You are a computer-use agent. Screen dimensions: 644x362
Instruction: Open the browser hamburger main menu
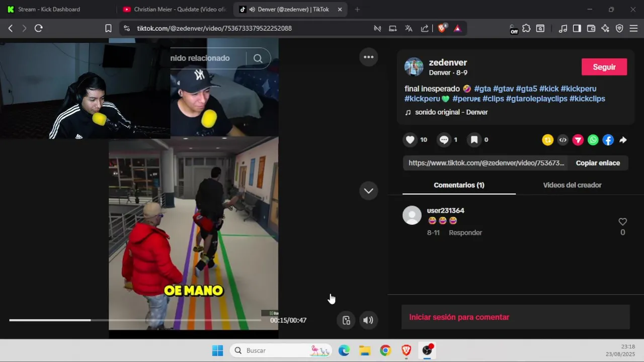coord(633,29)
